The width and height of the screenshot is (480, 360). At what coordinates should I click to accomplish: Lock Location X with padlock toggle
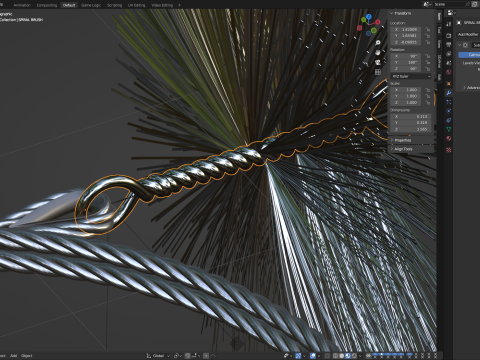pos(428,29)
